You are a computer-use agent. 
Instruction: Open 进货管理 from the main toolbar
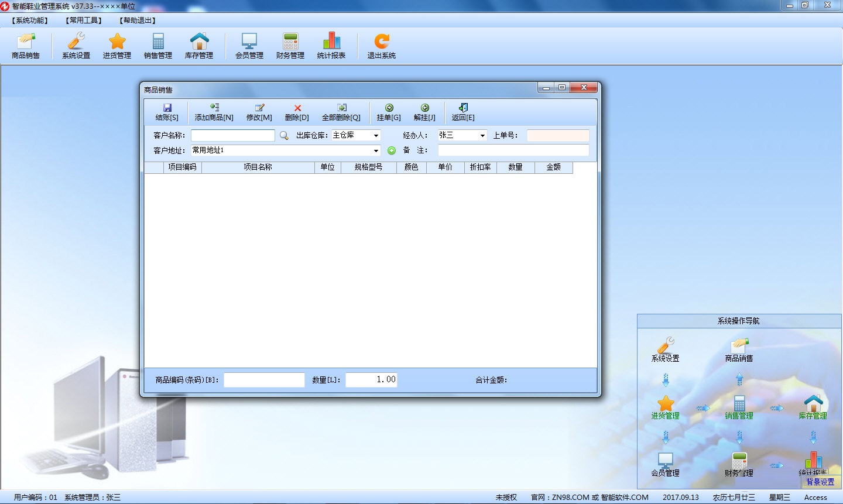tap(117, 46)
